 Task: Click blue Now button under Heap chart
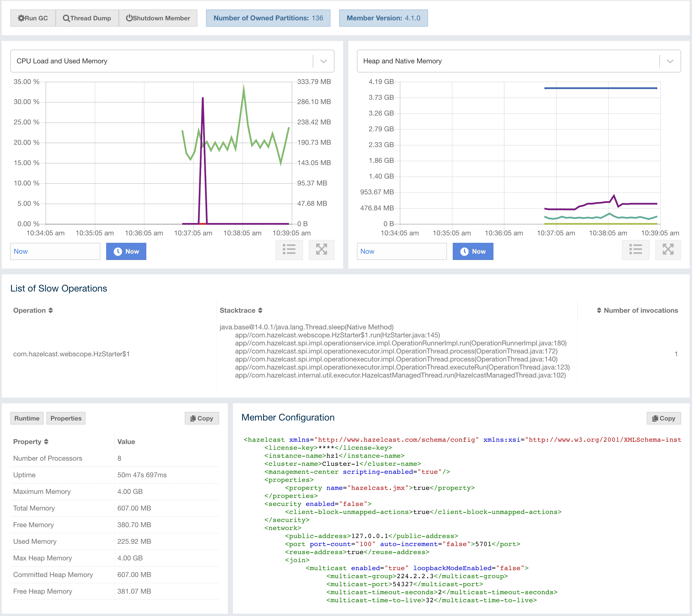pos(473,251)
